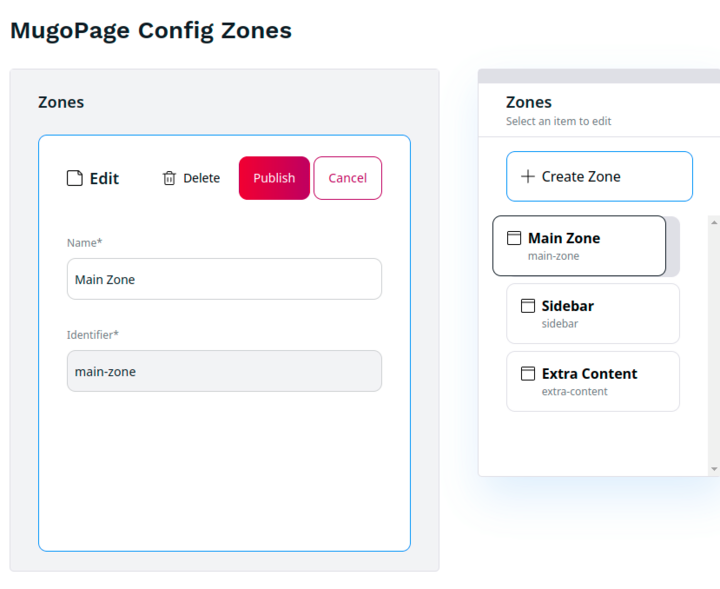Click the trash can Delete icon
The image size is (720, 589).
[169, 178]
